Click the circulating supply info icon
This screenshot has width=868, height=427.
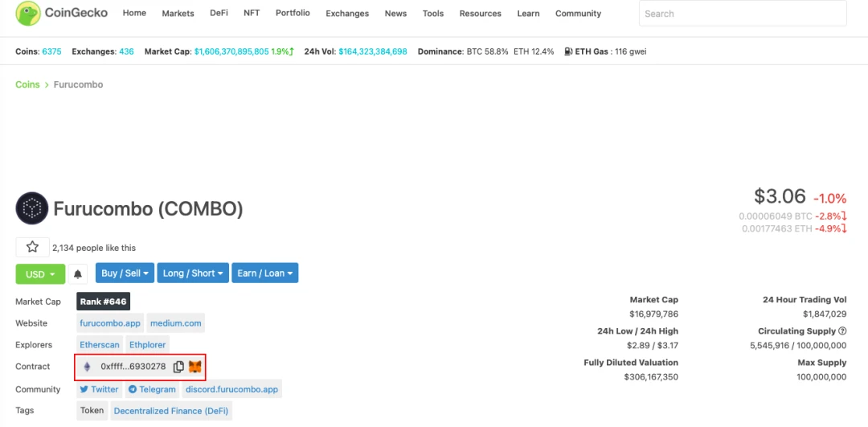842,331
